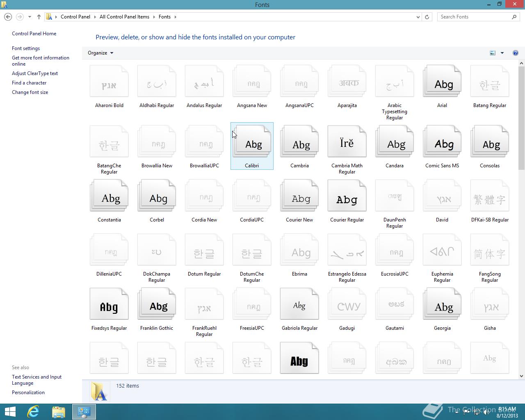Expand the chevron after Control Panel breadcrumb
The height and width of the screenshot is (420, 525).
(x=95, y=17)
